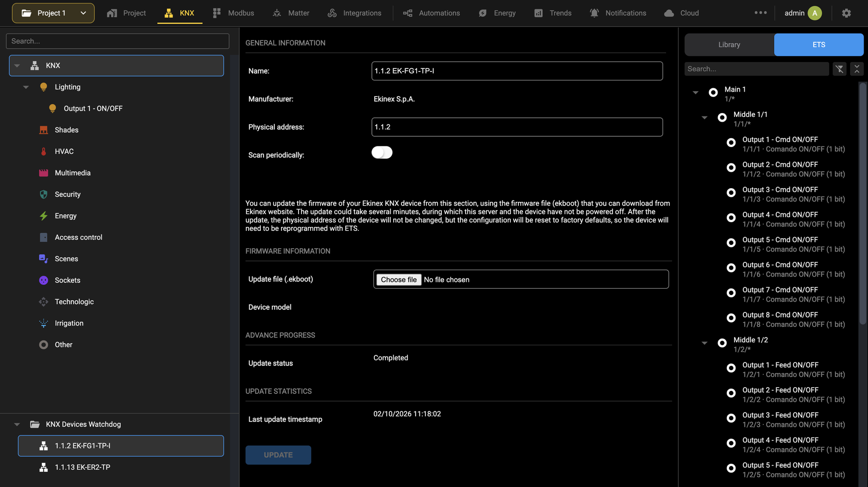Image resolution: width=868 pixels, height=487 pixels.
Task: Select the Energy lightning icon in tree
Action: [x=44, y=216]
